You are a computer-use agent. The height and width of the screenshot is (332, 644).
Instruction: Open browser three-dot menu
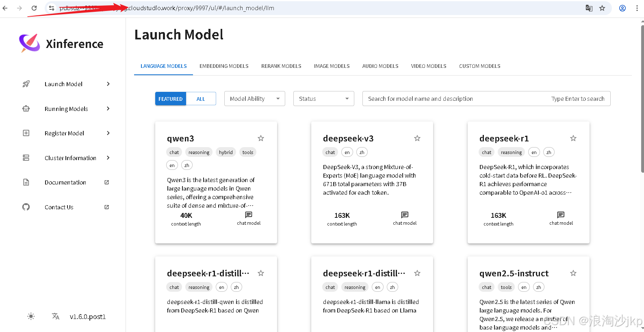[x=637, y=8]
